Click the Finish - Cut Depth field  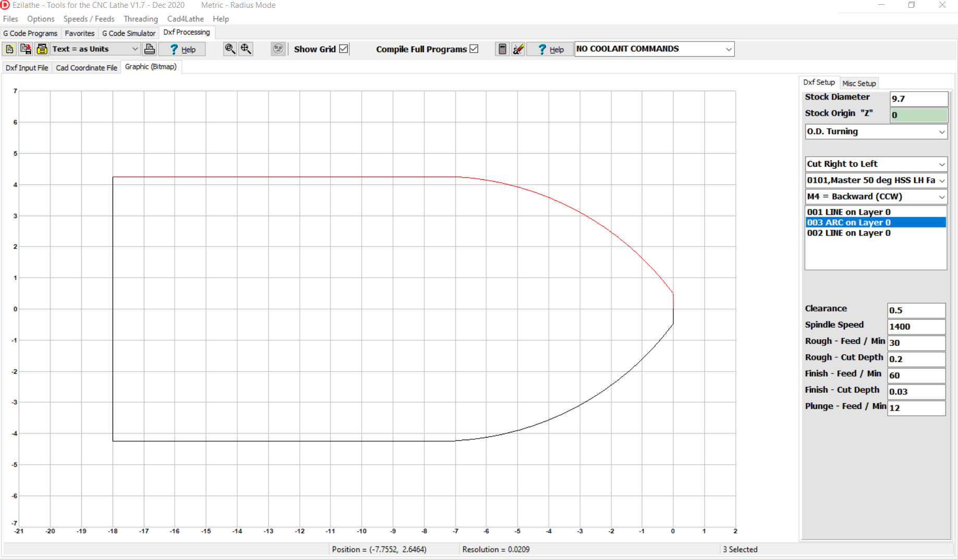[916, 391]
